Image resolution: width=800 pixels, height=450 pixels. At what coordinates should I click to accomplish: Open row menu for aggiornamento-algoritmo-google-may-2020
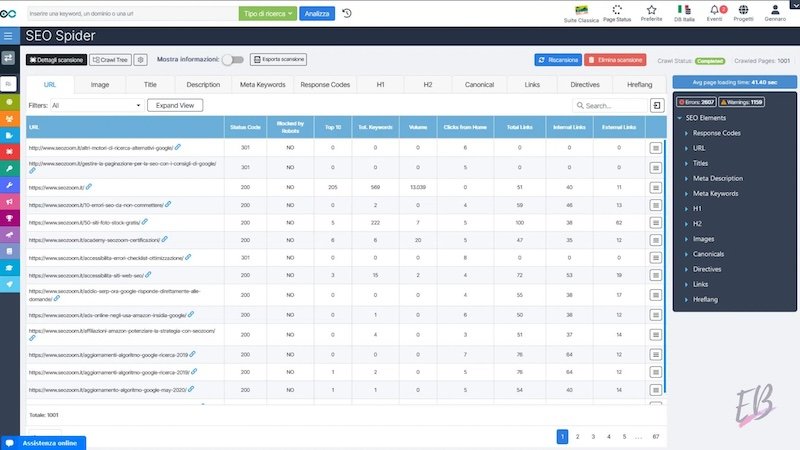656,390
